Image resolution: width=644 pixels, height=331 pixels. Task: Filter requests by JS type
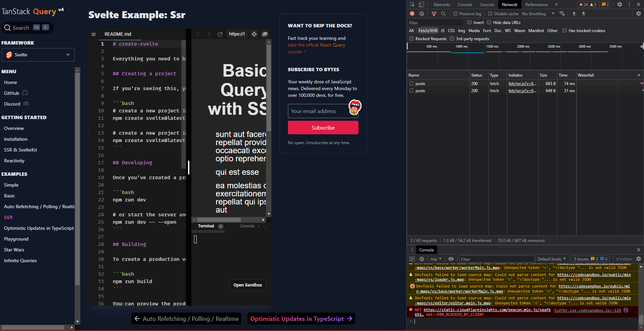coord(442,31)
